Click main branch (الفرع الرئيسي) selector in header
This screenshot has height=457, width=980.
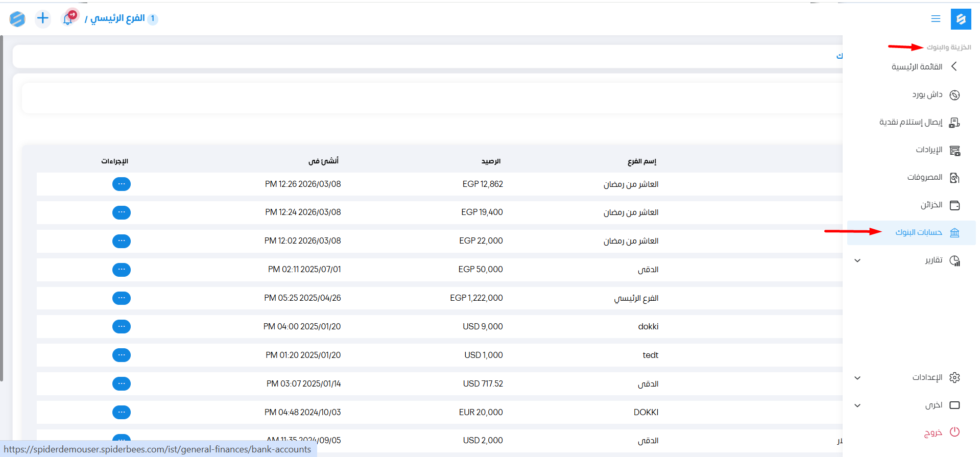click(x=117, y=19)
